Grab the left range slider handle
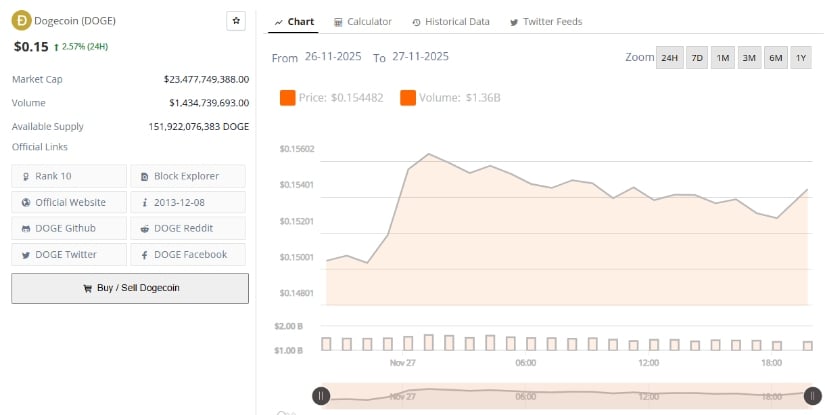The height and width of the screenshot is (415, 825). pos(321,396)
